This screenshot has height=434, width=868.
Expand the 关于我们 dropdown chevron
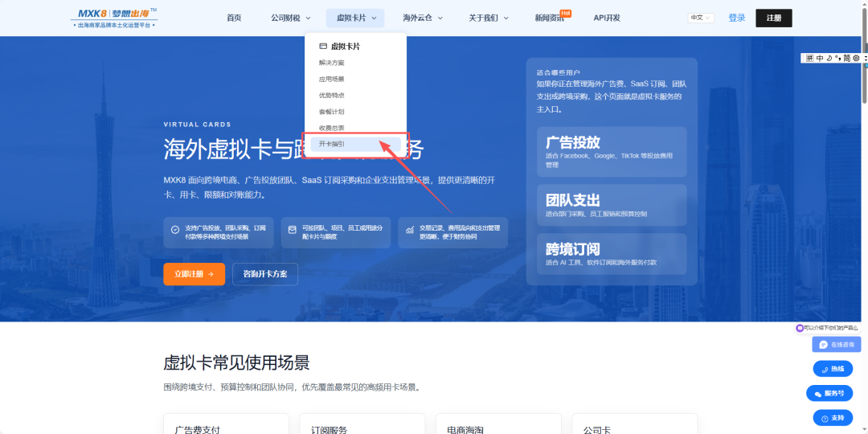point(506,18)
